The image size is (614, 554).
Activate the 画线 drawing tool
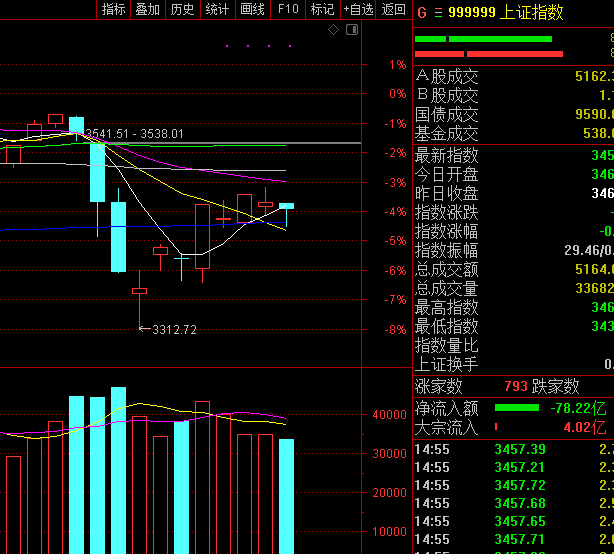coord(252,10)
